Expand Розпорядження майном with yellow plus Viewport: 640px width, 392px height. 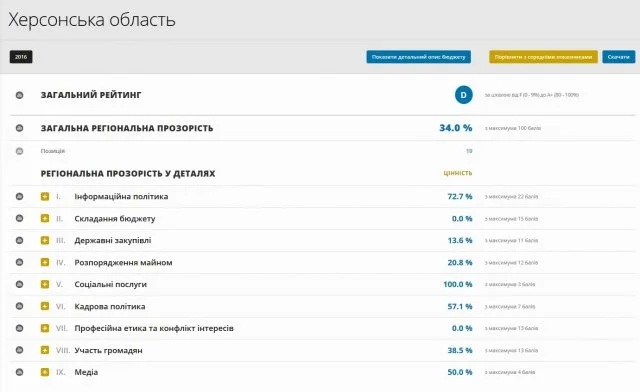[45, 262]
